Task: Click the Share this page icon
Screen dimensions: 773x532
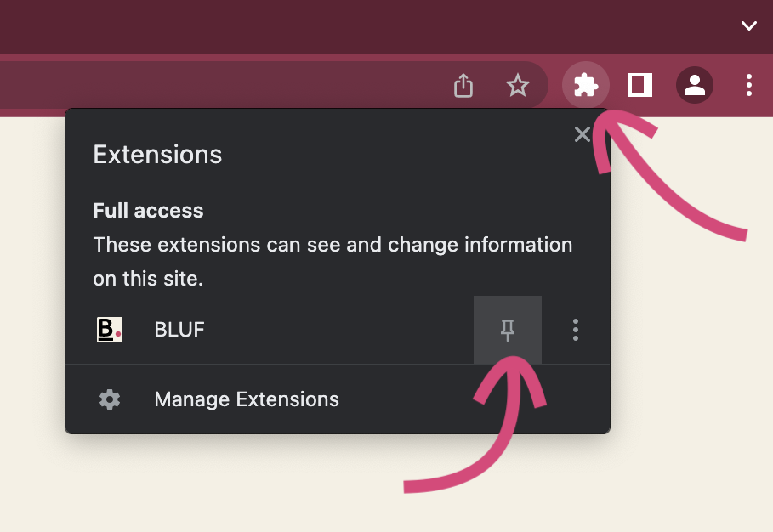Action: 463,85
